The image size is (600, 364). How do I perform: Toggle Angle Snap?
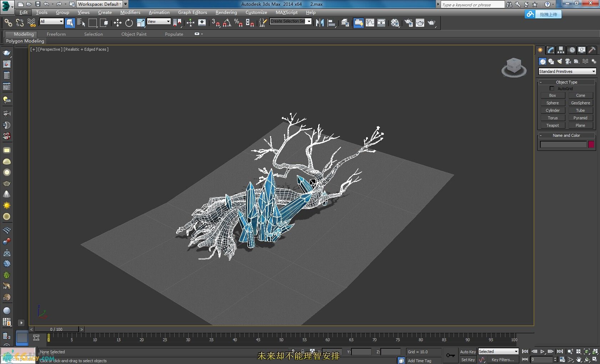pos(227,23)
